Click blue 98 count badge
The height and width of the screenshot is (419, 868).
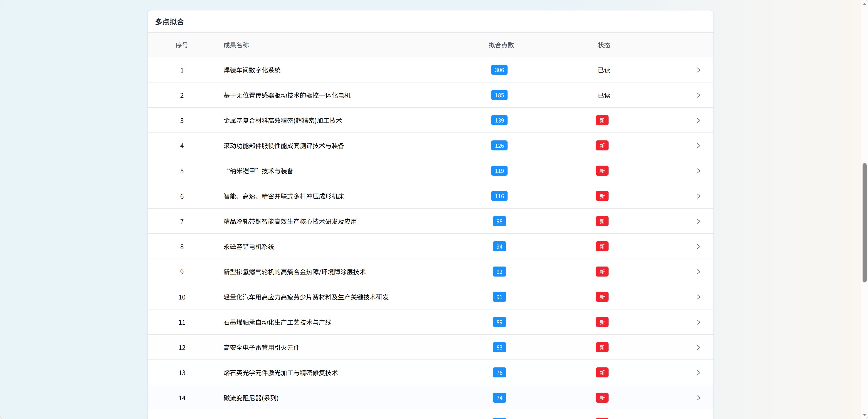pos(499,221)
